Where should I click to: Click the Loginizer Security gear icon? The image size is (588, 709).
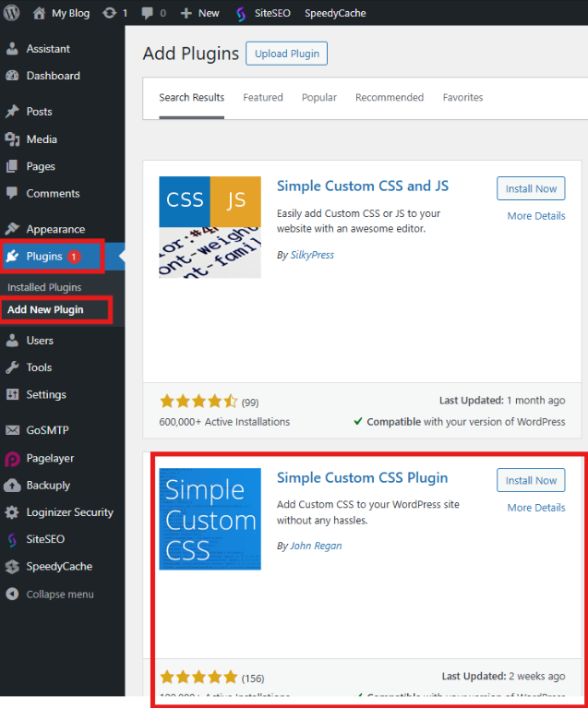coord(12,512)
